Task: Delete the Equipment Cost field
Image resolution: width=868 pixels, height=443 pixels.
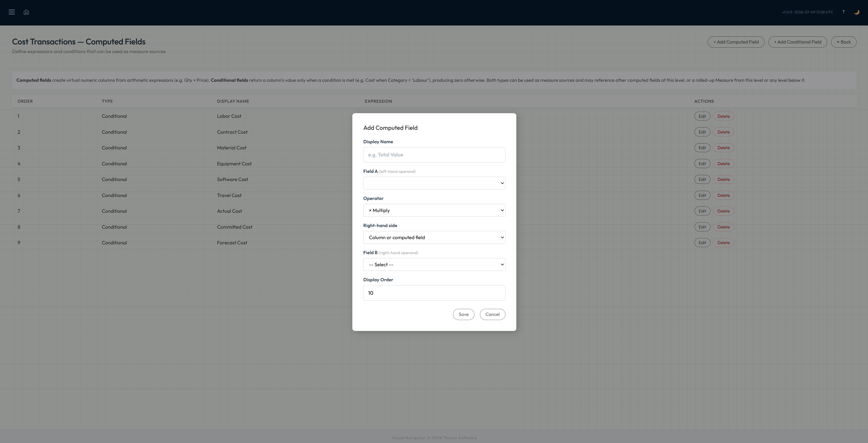Action: tap(723, 164)
